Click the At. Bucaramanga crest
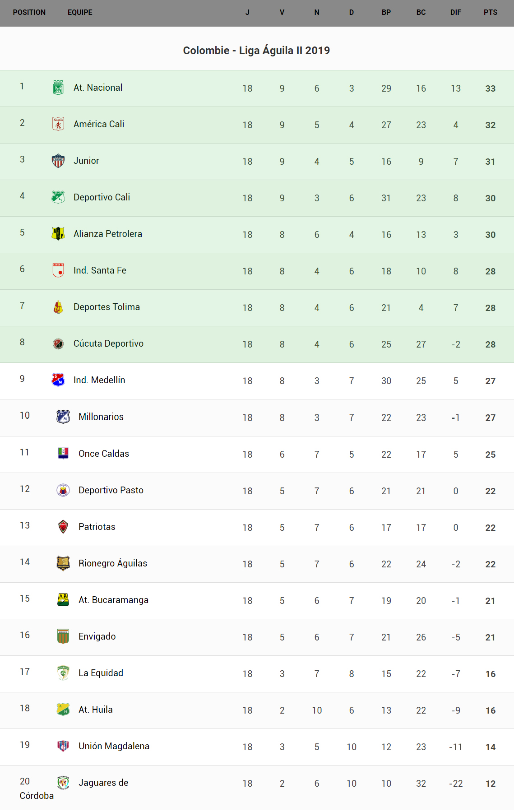 click(63, 600)
